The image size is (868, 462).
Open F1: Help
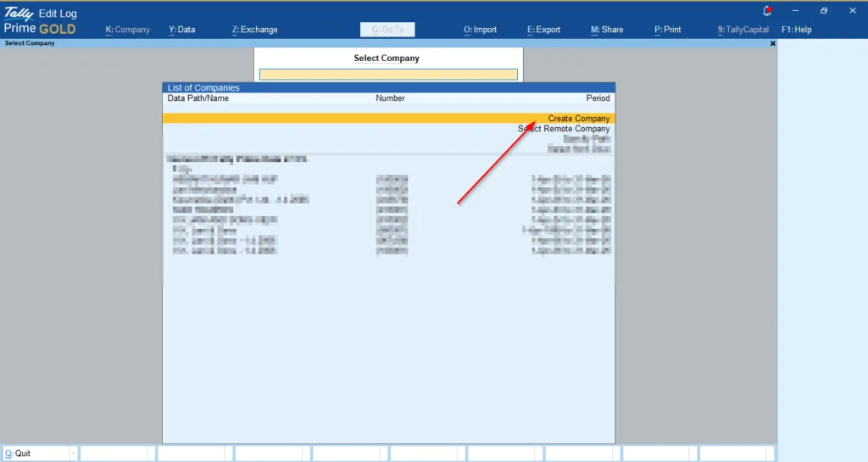click(797, 30)
